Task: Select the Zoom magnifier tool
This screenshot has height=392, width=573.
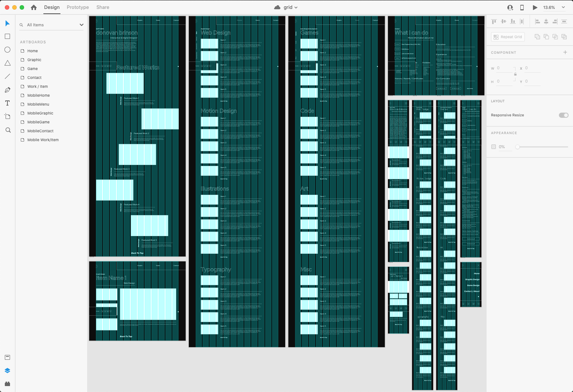Action: click(x=8, y=130)
